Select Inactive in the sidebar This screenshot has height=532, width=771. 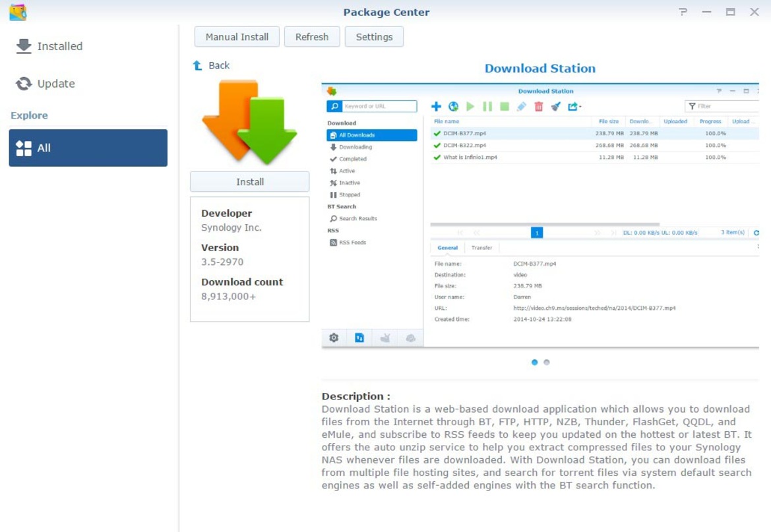click(x=345, y=183)
